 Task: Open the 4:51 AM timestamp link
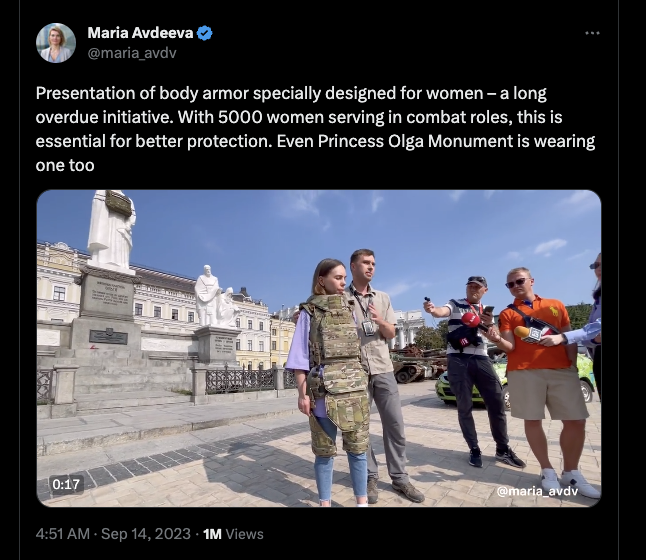(x=63, y=534)
